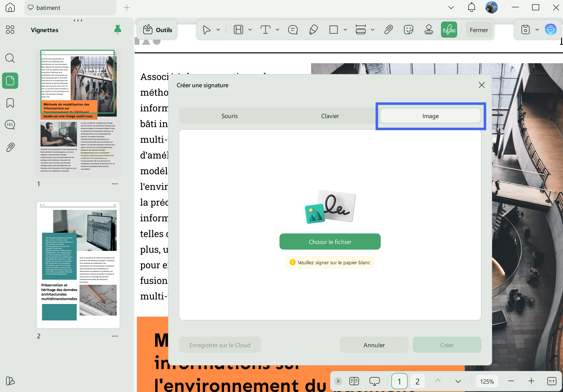Screen dimensions: 563x392
Task: Select the measure ruler tool
Action: 360,30
